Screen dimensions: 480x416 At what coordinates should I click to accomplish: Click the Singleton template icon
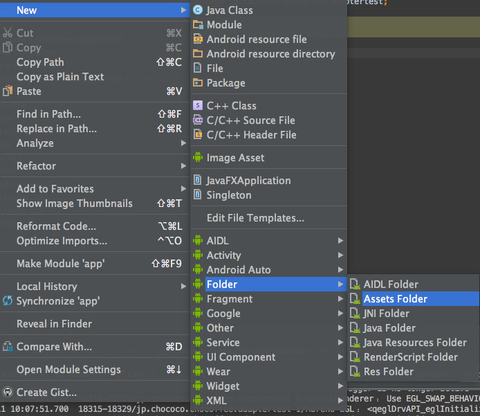[x=197, y=195]
